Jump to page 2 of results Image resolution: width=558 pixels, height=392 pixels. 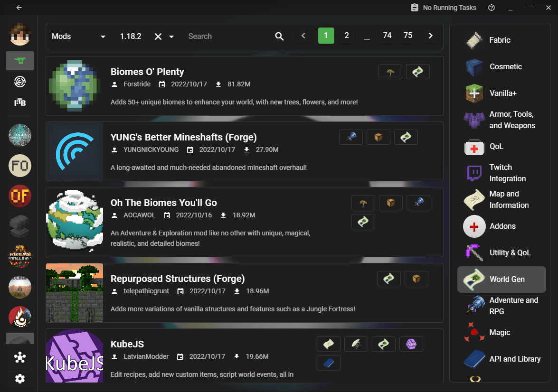point(347,36)
